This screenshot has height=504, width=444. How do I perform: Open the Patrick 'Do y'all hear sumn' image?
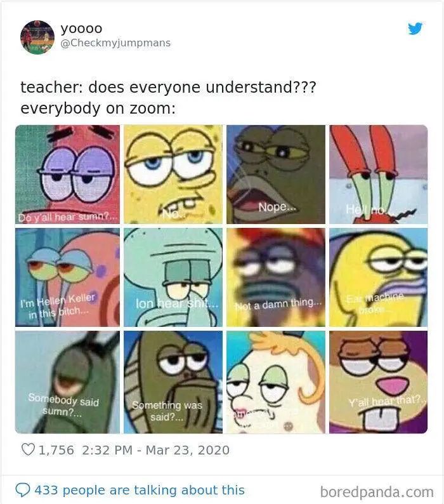click(67, 174)
